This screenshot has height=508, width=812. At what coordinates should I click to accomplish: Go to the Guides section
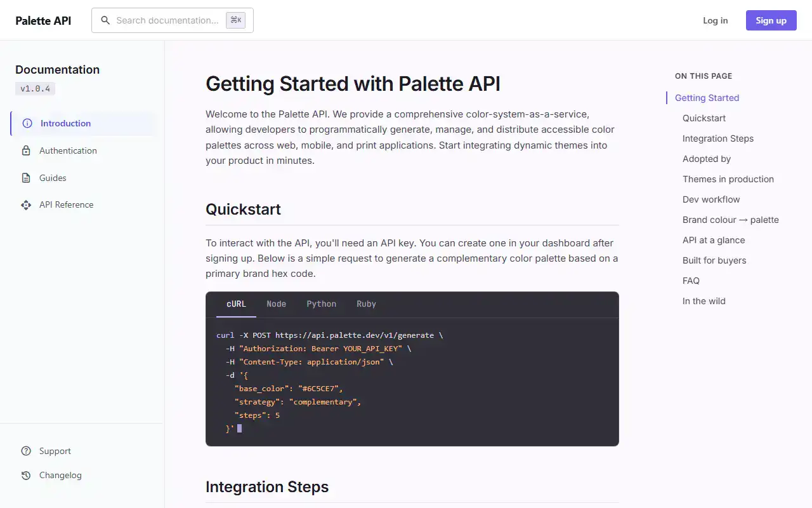tap(82, 178)
